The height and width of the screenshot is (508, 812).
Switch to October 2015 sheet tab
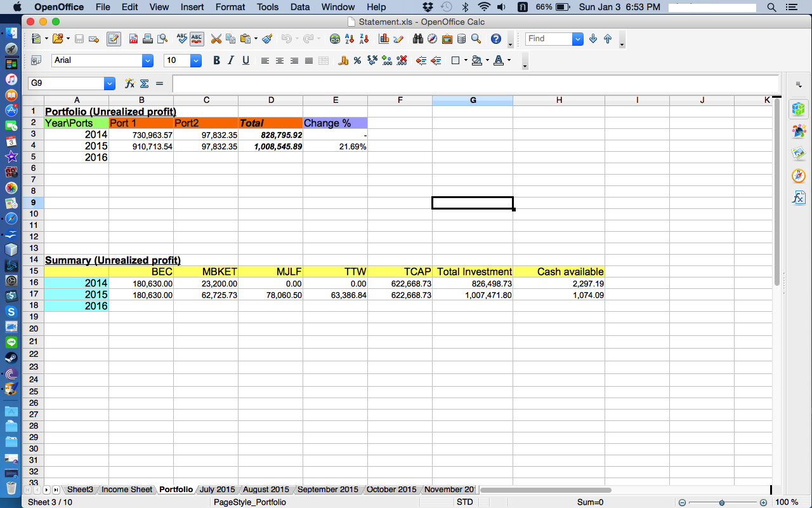(391, 490)
